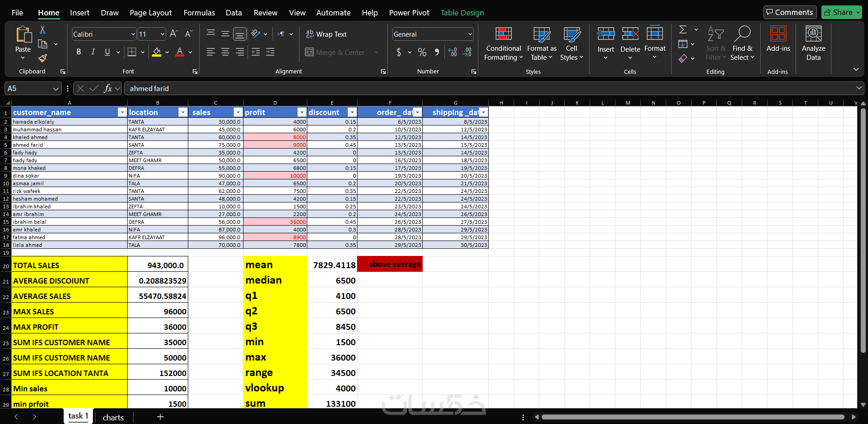Open location column filter dropdown
The height and width of the screenshot is (424, 868).
coord(183,112)
